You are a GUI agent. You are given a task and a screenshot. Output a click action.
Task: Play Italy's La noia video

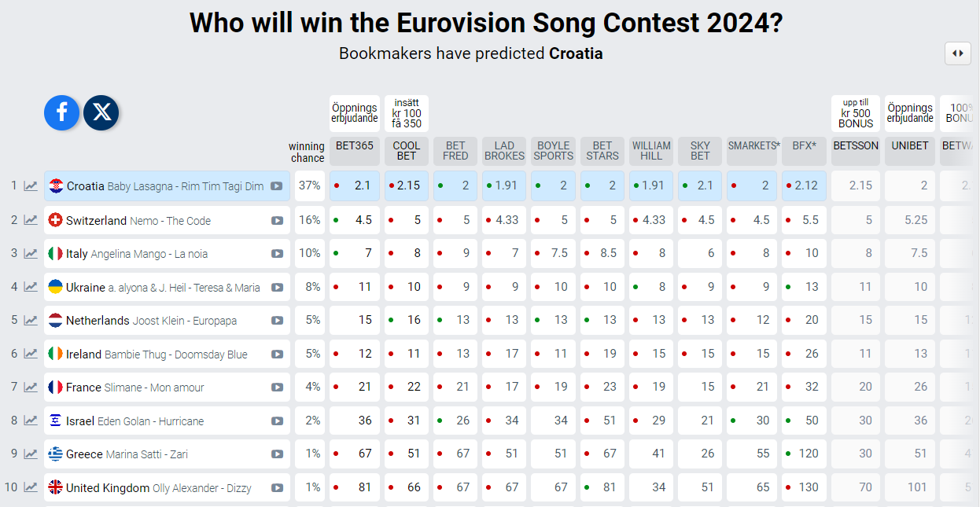tap(277, 254)
